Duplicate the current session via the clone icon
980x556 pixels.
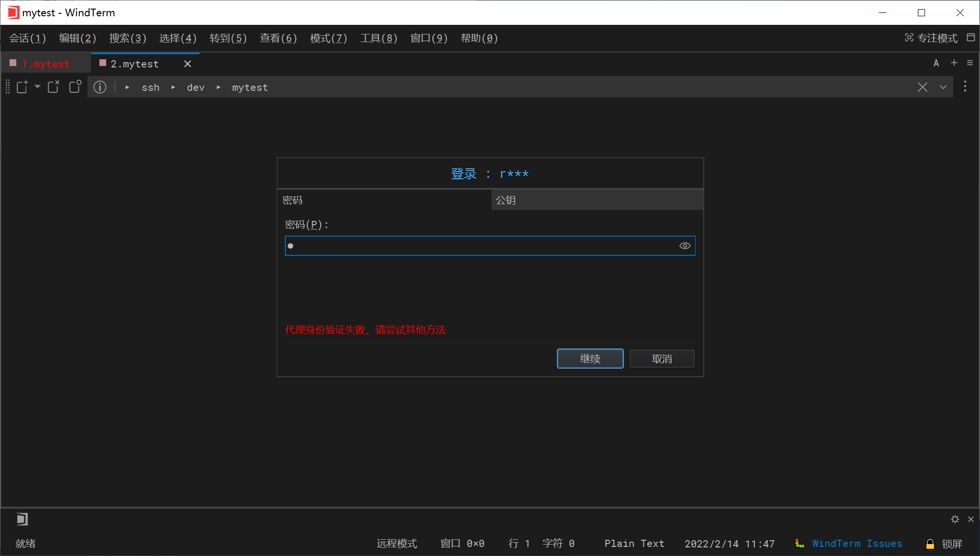[76, 87]
